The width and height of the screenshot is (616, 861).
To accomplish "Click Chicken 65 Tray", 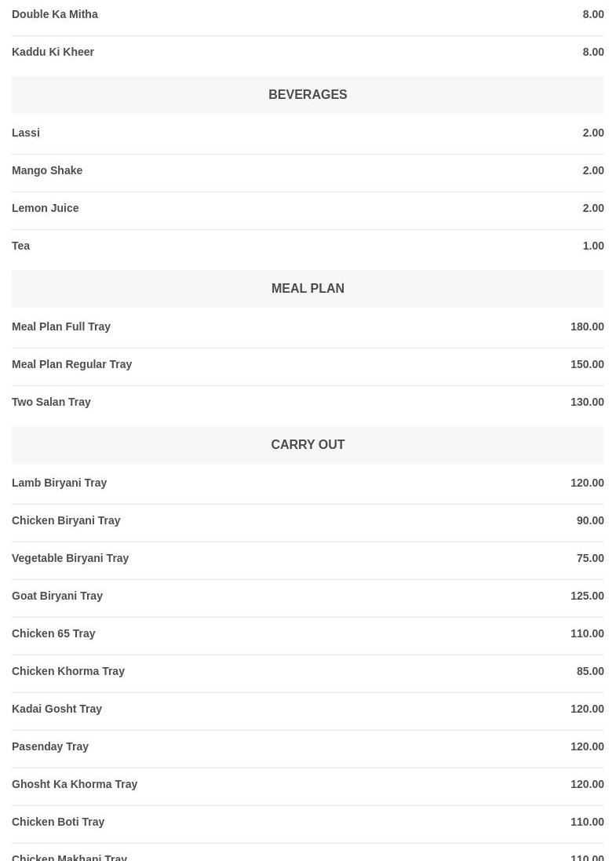I will (x=53, y=633).
